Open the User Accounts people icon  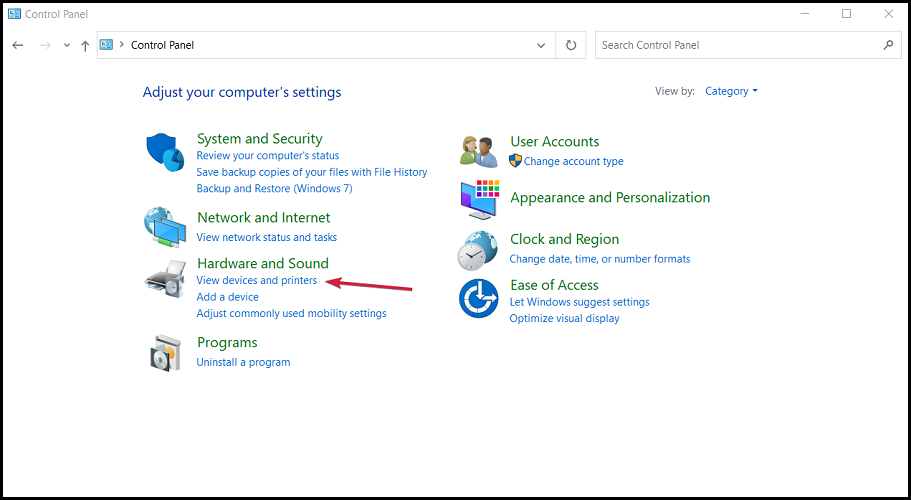point(479,151)
